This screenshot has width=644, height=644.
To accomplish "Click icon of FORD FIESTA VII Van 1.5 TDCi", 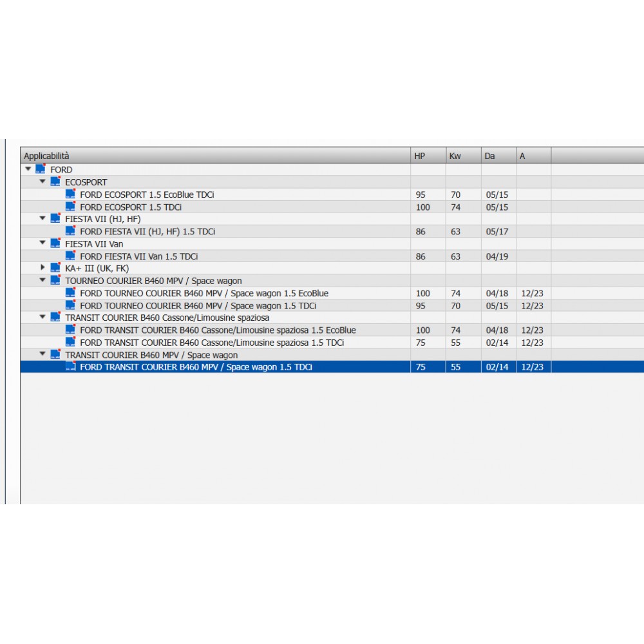I will 70,256.
